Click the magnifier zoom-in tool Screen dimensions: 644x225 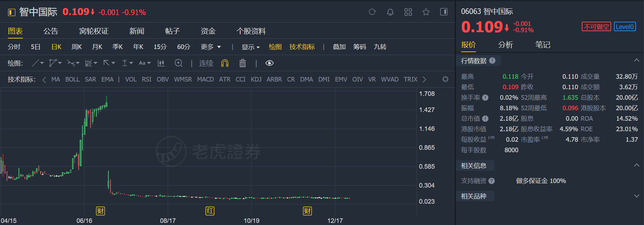click(179, 63)
